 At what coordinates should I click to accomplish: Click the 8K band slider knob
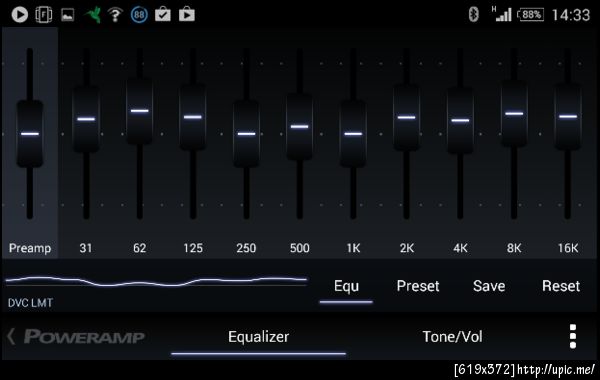(514, 113)
